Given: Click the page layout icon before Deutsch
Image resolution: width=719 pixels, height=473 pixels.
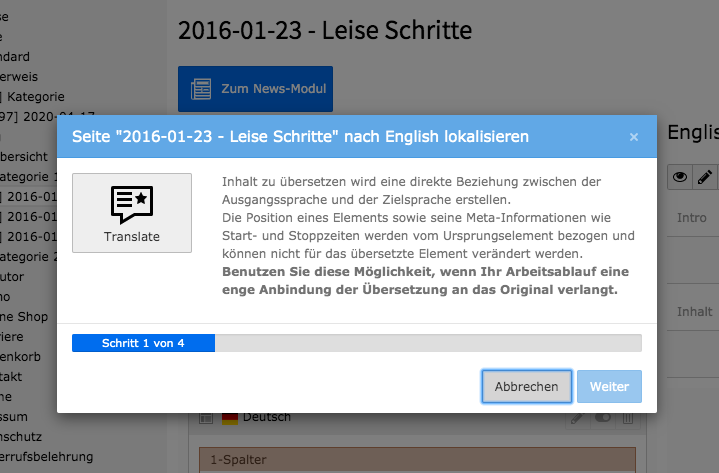Looking at the screenshot, I should (206, 418).
